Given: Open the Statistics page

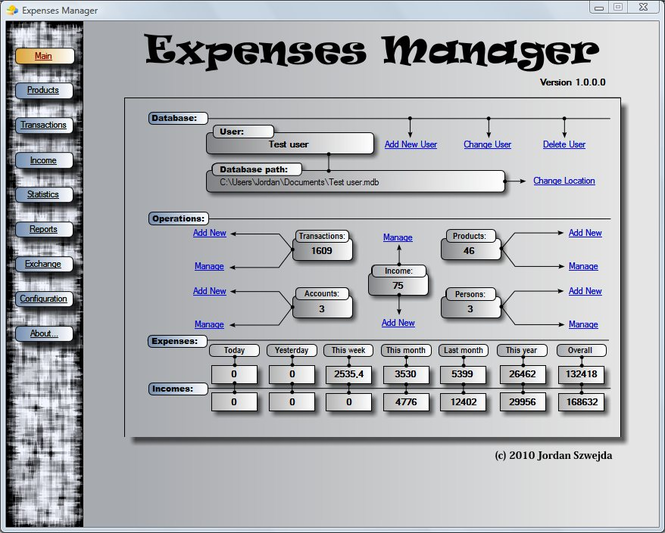Looking at the screenshot, I should pos(43,195).
